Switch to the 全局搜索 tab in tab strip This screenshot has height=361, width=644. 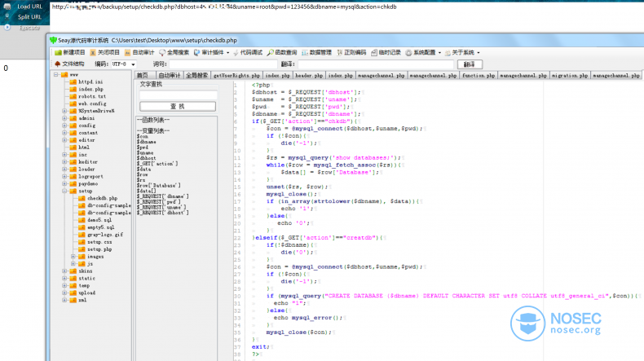(x=196, y=75)
